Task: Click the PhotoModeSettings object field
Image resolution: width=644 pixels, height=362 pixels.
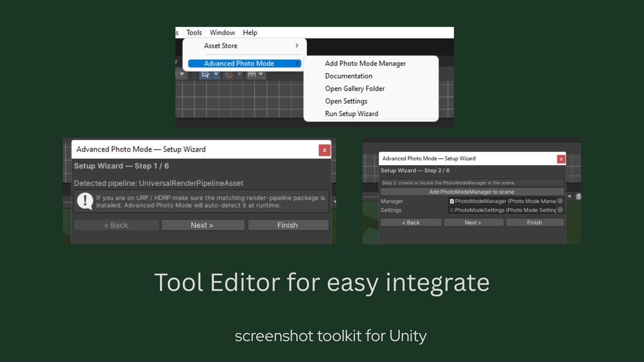Action: [507, 210]
